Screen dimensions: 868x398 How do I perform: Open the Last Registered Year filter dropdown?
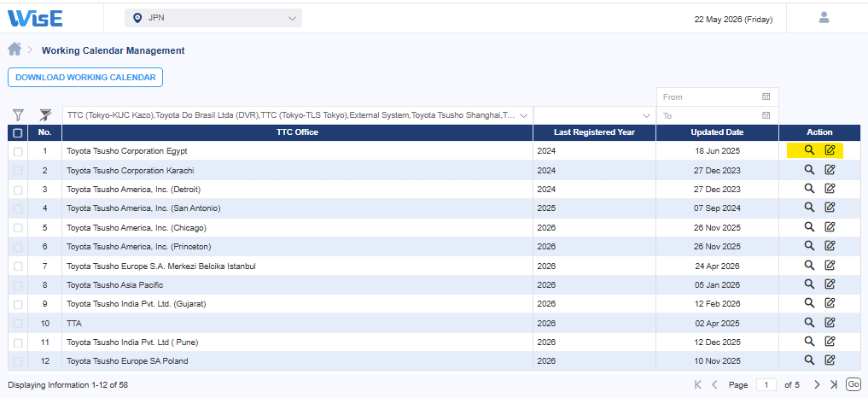[x=595, y=115]
